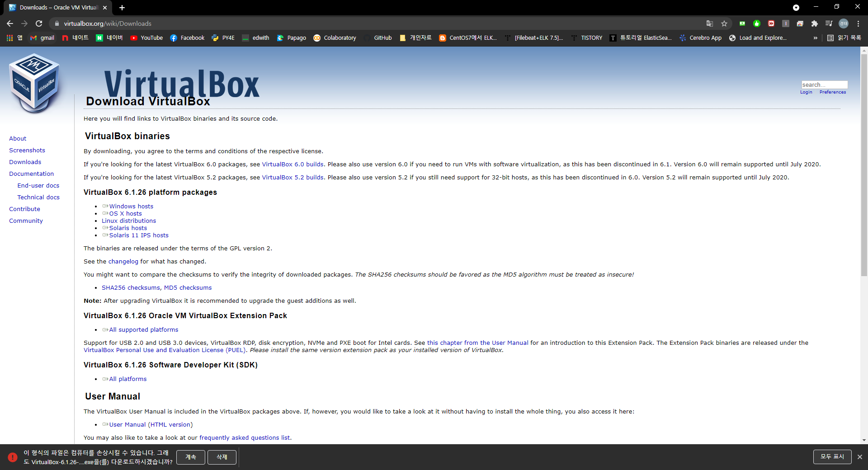
Task: Open the frequently asked questions list link
Action: pyautogui.click(x=245, y=438)
